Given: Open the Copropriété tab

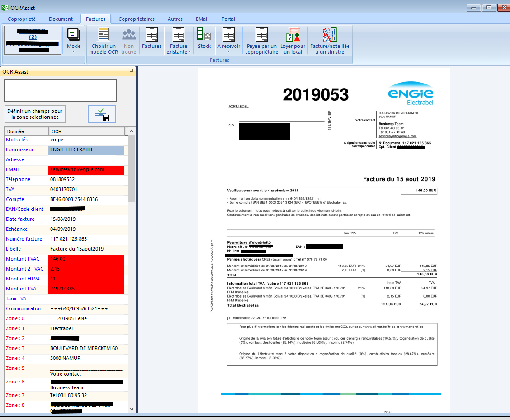Looking at the screenshot, I should pos(22,19).
